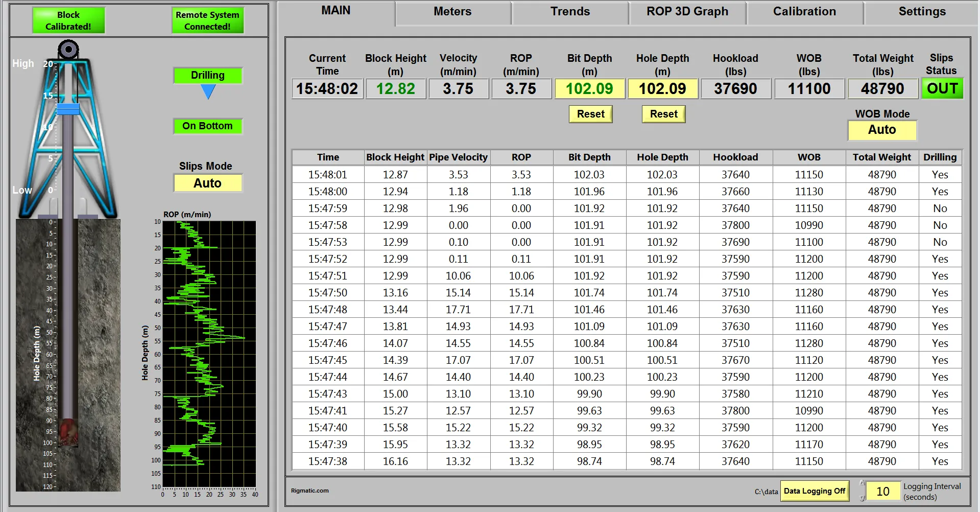The image size is (980, 512).
Task: Click the Block Height value 12.82
Action: click(396, 88)
